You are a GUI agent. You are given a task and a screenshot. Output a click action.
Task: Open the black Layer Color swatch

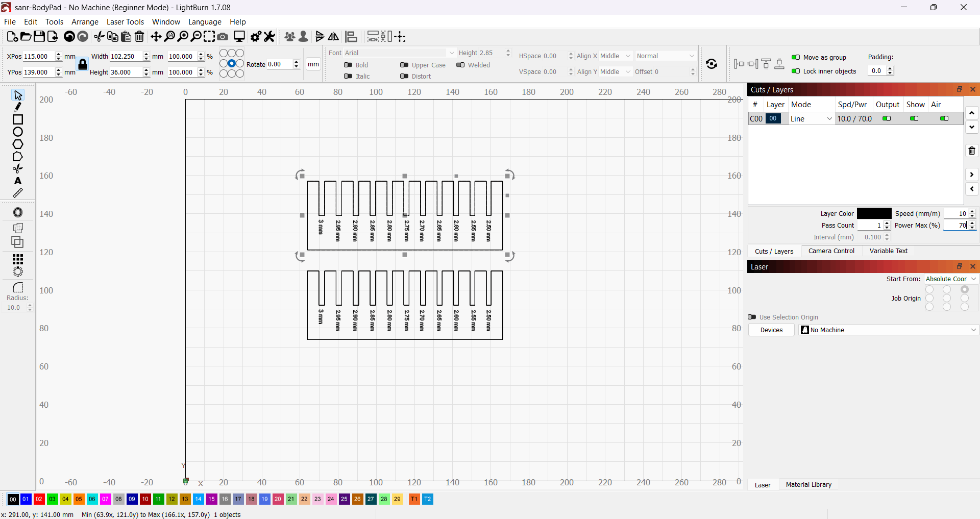click(x=874, y=213)
